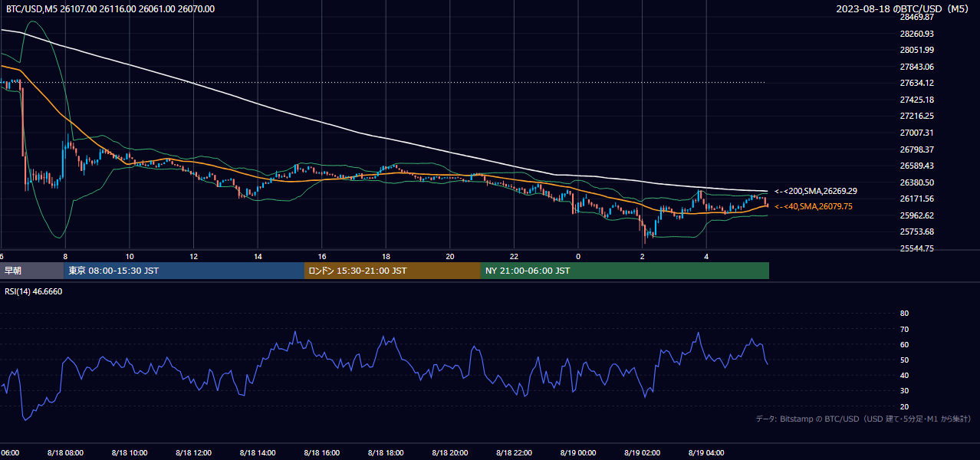Screen dimensions: 980x460
Task: Click price axis value 26171.56
Action: coord(916,199)
